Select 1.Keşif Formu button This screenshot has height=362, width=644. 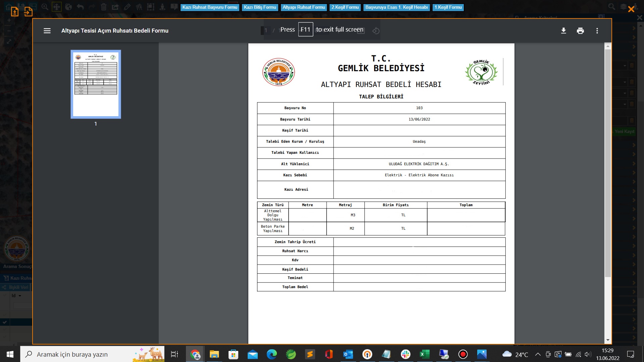pyautogui.click(x=448, y=7)
